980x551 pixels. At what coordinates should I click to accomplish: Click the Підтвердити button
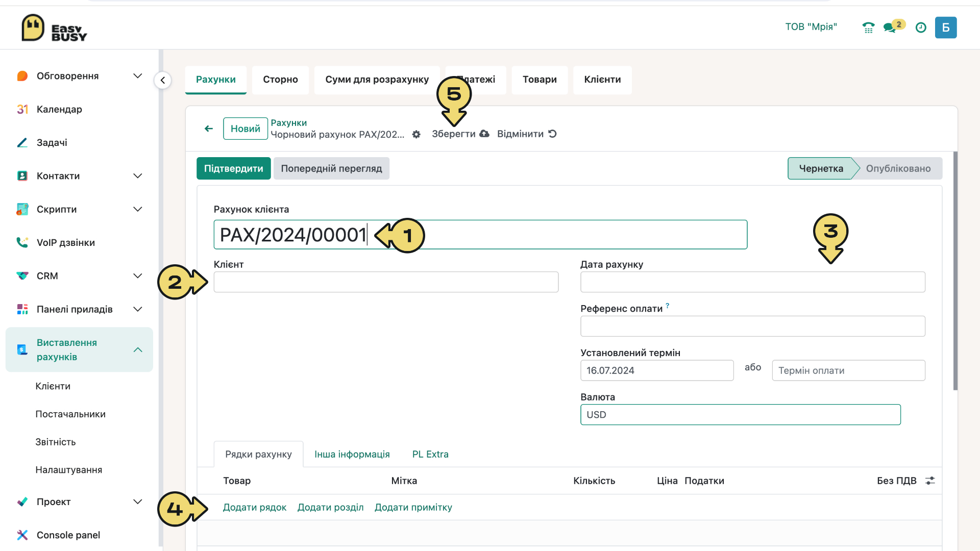coord(234,168)
